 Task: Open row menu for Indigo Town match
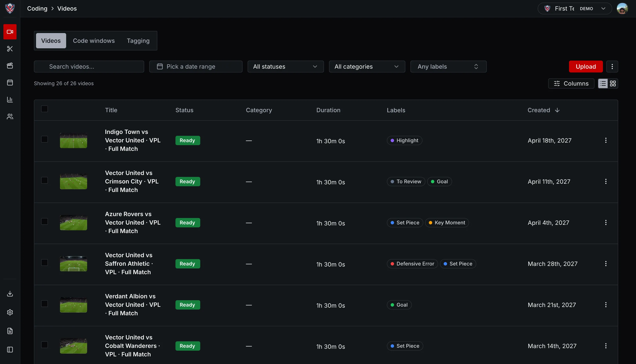(606, 140)
